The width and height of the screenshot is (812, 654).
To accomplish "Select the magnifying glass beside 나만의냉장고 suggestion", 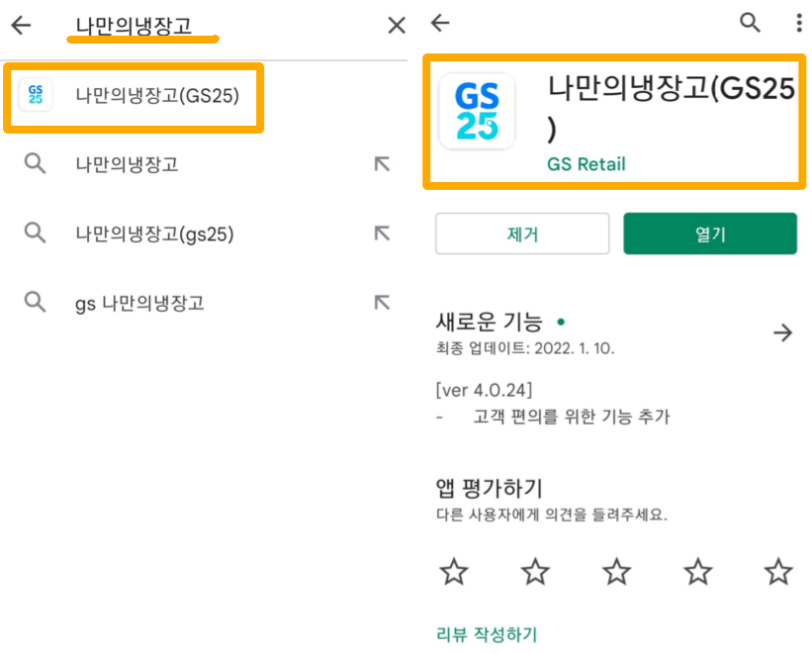I will [x=34, y=164].
